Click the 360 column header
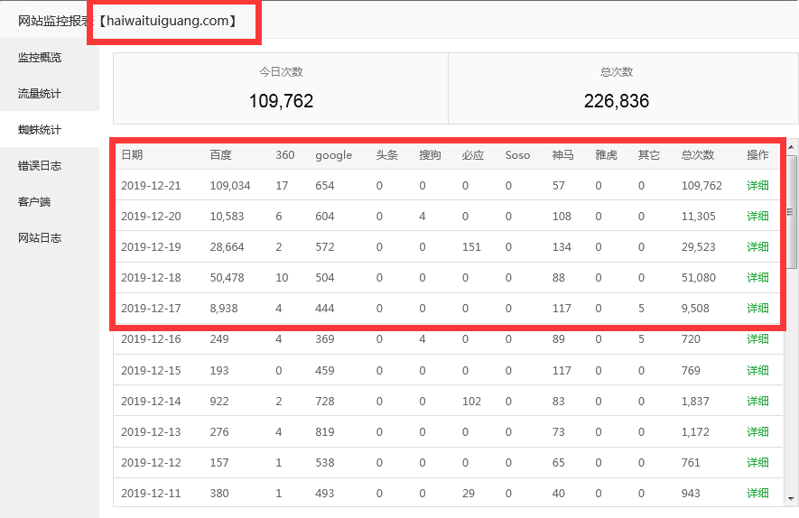799x518 pixels. pos(285,155)
